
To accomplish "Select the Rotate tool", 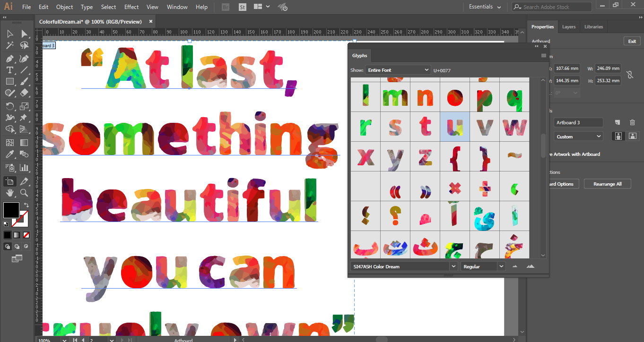I will [x=10, y=106].
